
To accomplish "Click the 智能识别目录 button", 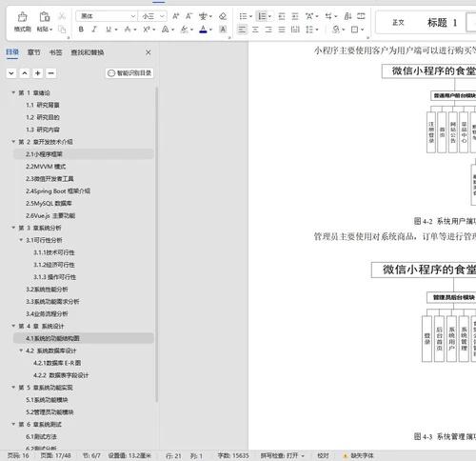I will [129, 73].
